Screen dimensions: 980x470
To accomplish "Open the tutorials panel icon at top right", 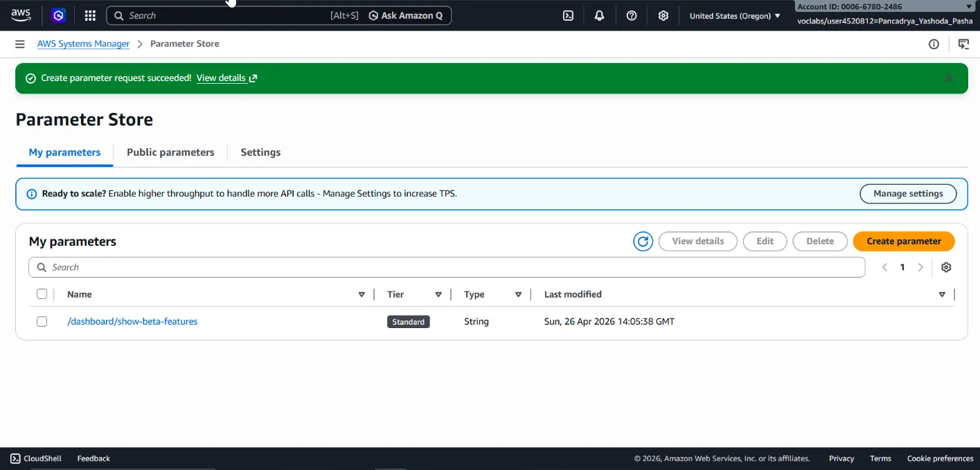I will click(x=963, y=44).
